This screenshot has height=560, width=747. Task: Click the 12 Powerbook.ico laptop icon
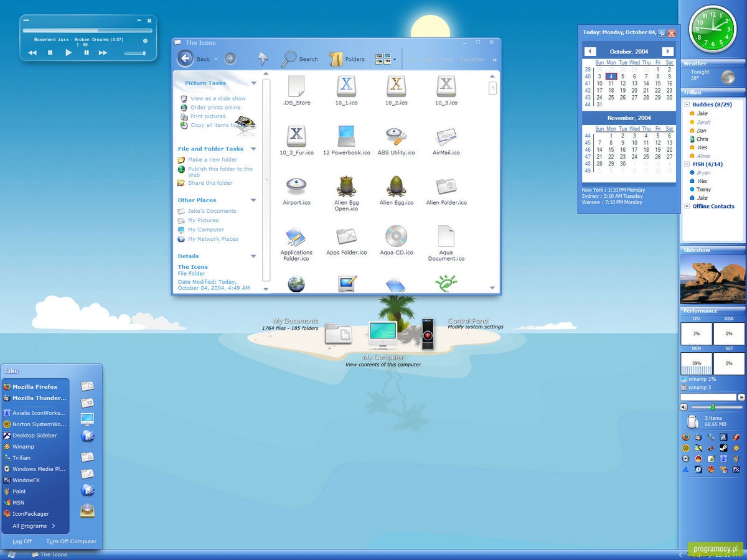pyautogui.click(x=346, y=136)
